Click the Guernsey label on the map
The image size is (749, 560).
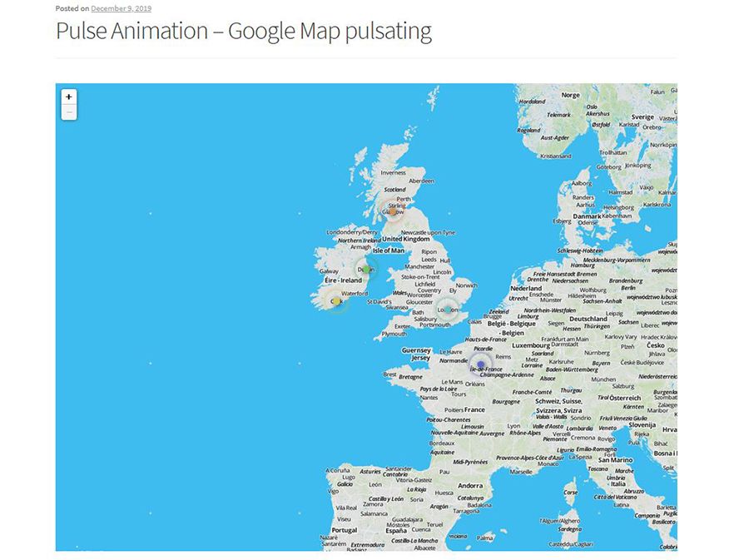pos(416,350)
